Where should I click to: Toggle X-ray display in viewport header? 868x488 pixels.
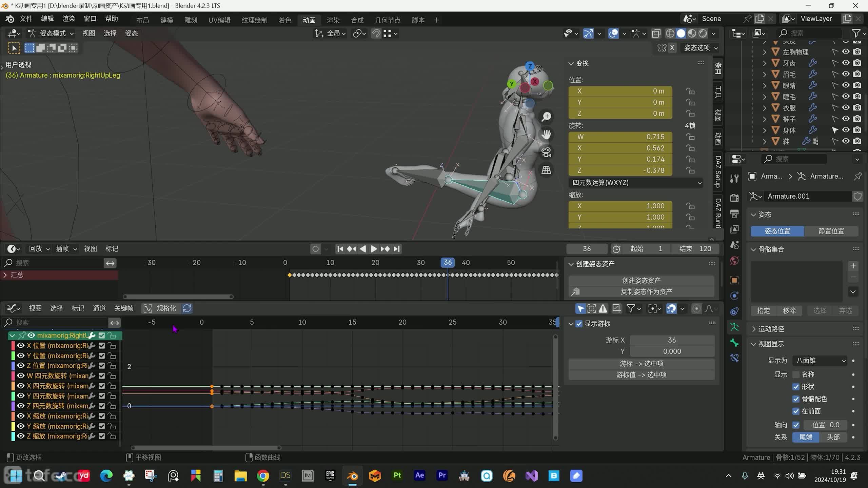tap(656, 33)
